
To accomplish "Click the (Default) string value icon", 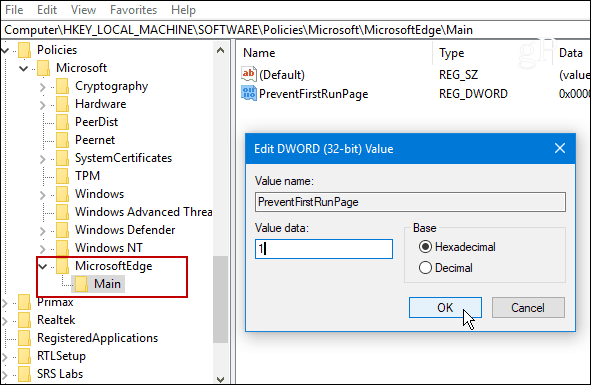I will pyautogui.click(x=249, y=74).
